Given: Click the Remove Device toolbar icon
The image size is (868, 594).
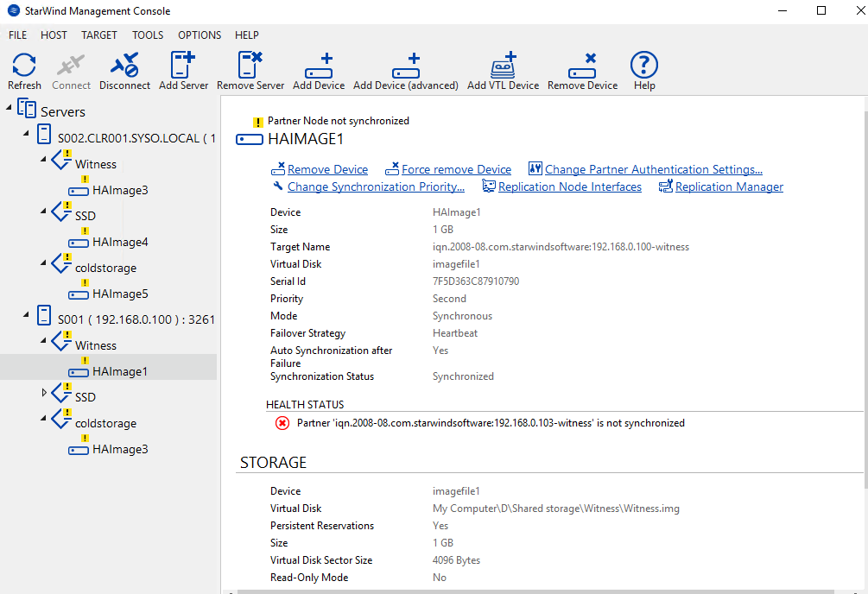Looking at the screenshot, I should [x=582, y=66].
